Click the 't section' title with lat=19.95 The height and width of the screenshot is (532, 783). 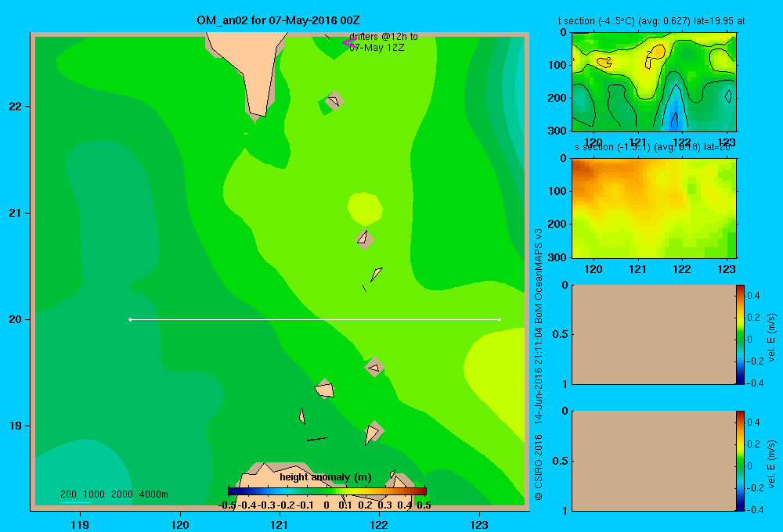pos(651,21)
